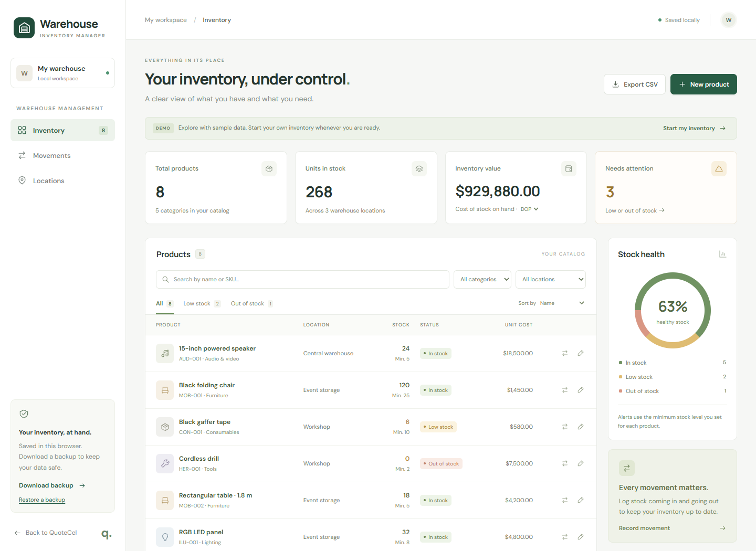
Task: Click the Record movement link
Action: pyautogui.click(x=672, y=528)
